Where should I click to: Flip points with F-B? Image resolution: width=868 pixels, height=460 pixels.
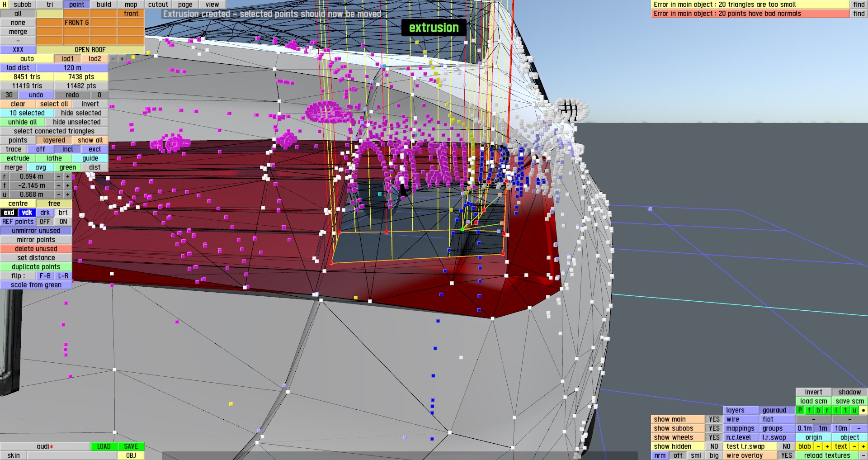coord(45,276)
